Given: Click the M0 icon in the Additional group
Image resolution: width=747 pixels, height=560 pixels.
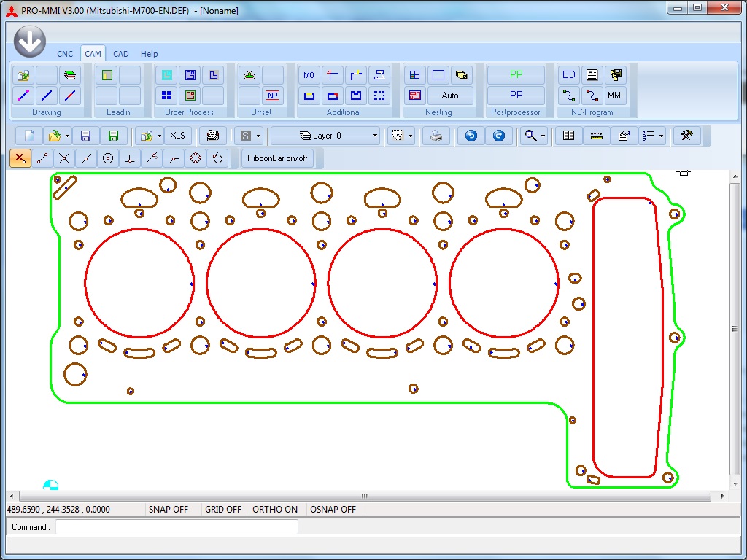Looking at the screenshot, I should pos(309,74).
